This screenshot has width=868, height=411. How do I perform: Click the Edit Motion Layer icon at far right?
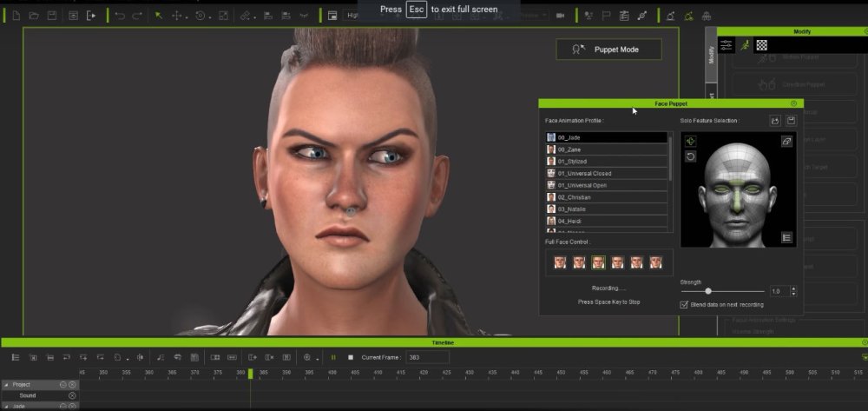[x=706, y=16]
